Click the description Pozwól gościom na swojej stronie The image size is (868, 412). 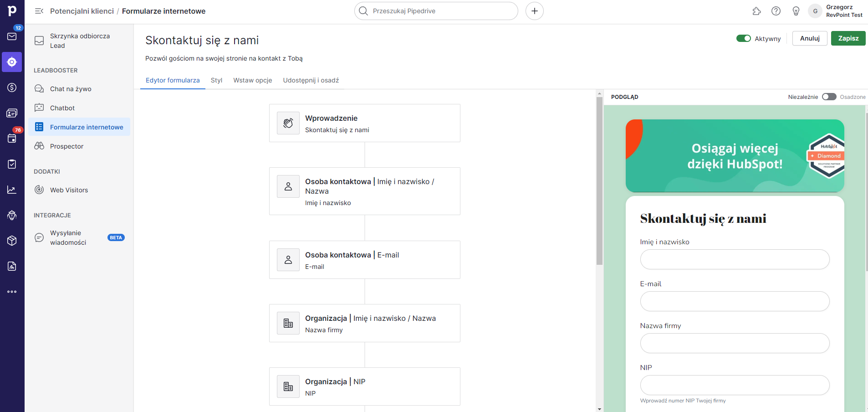[x=224, y=58]
